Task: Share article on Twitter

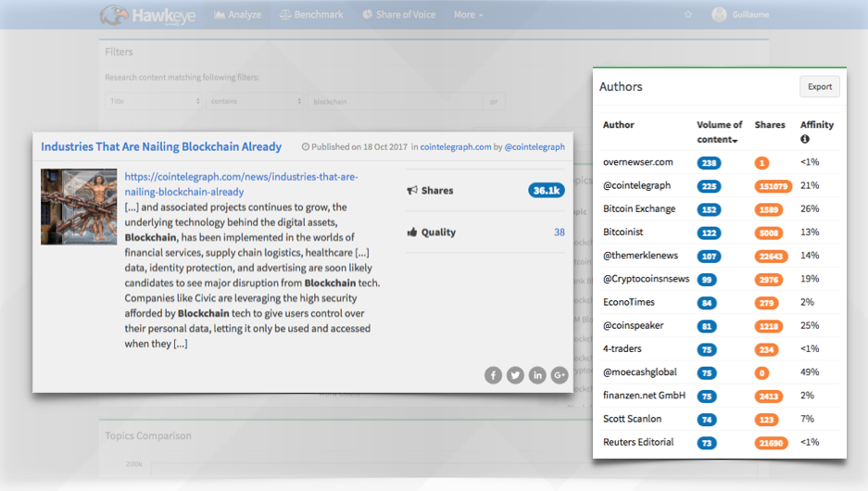Action: coord(515,375)
